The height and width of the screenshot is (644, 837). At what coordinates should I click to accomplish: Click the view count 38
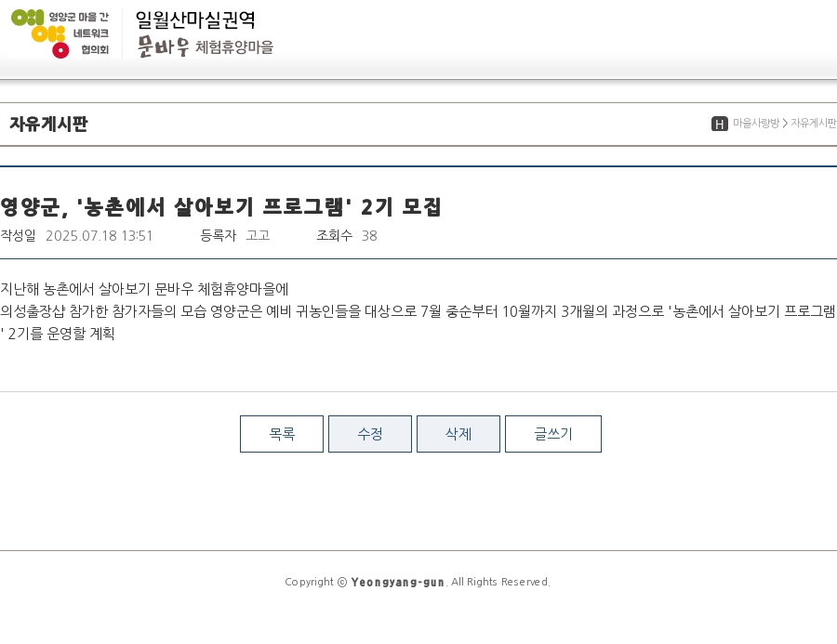coord(369,236)
